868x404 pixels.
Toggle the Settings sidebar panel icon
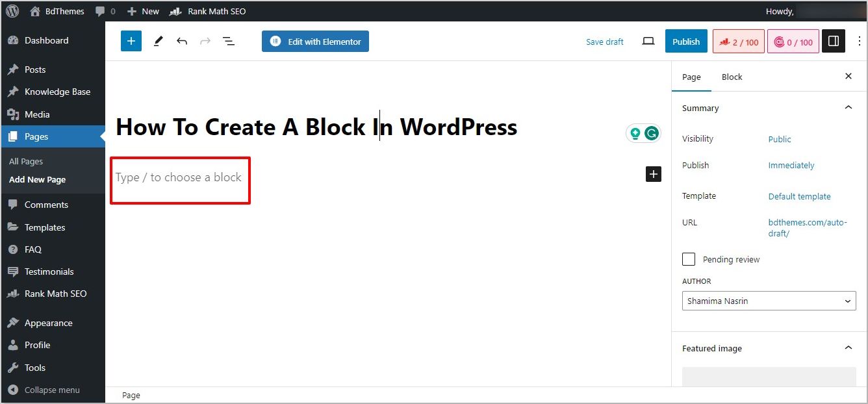point(834,41)
